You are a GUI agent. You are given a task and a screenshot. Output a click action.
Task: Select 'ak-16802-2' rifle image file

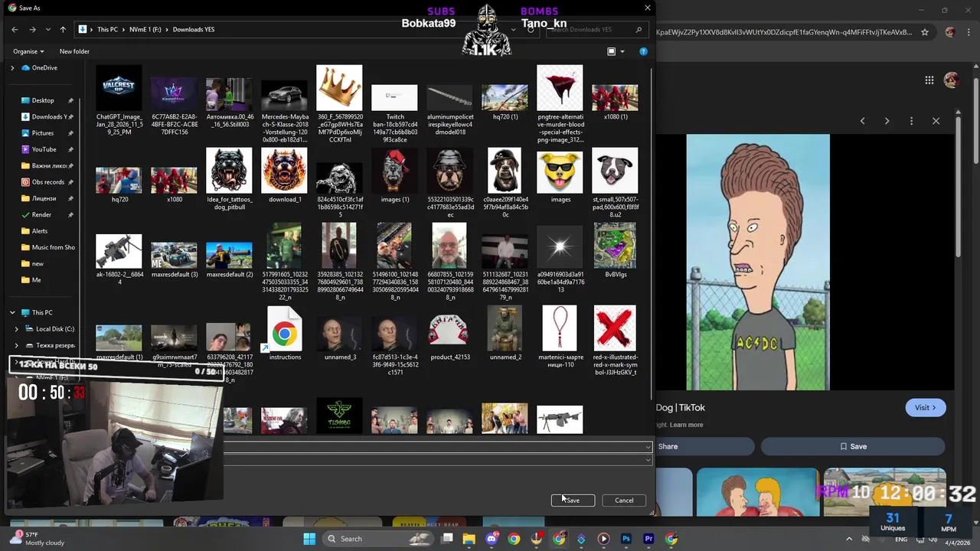coord(119,259)
